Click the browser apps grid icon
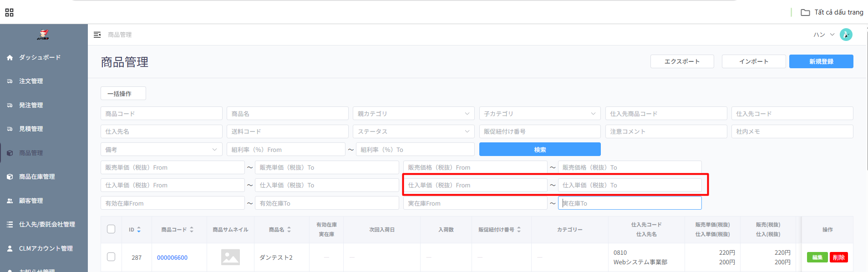This screenshot has width=868, height=272. coord(9,12)
